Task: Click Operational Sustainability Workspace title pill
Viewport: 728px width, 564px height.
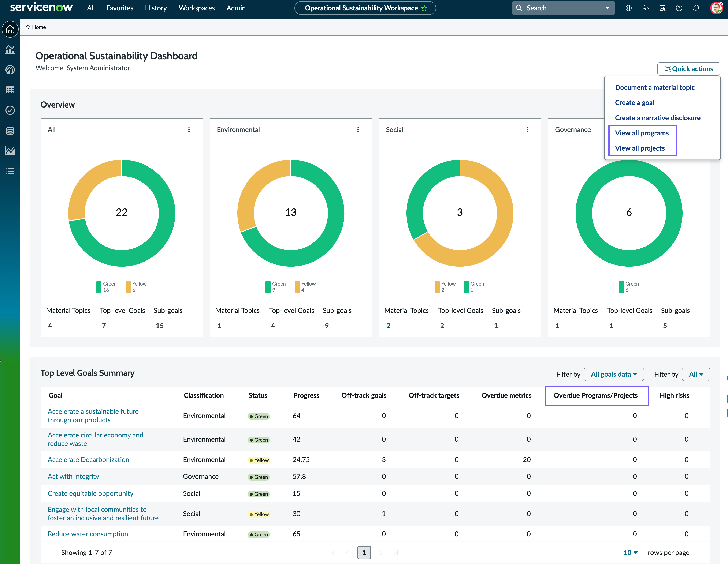Action: [x=365, y=8]
